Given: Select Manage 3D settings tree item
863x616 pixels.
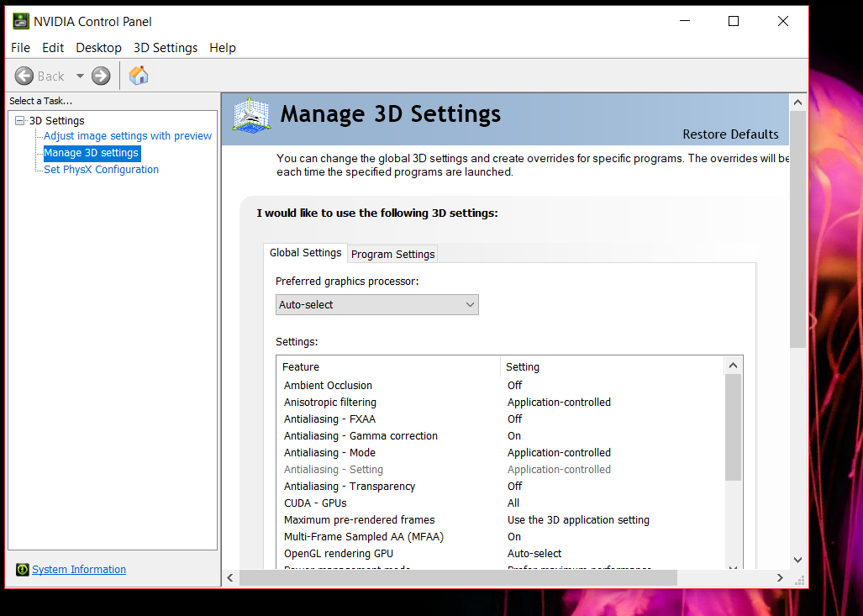Looking at the screenshot, I should point(92,153).
